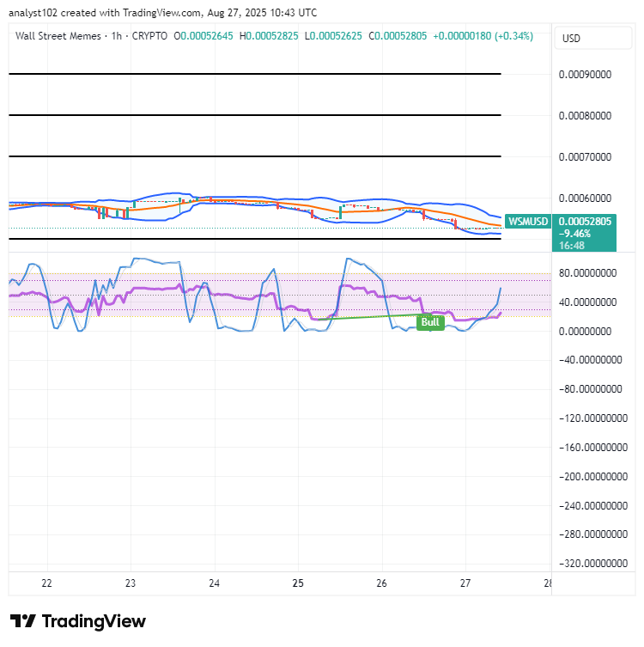This screenshot has width=644, height=647.
Task: Click the horizontal line at the 0.00080000 level
Action: coord(255,115)
